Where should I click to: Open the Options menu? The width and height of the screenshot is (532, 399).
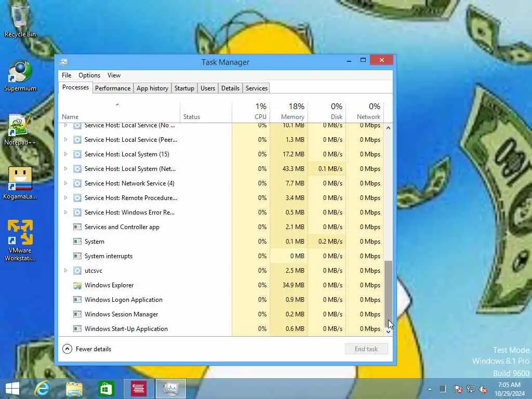pos(89,75)
